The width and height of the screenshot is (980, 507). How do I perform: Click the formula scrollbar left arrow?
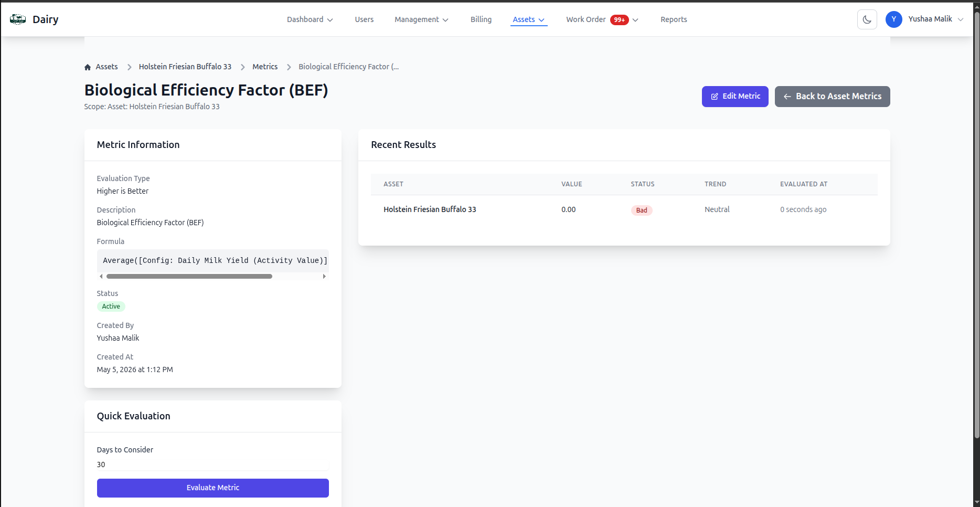coord(101,277)
